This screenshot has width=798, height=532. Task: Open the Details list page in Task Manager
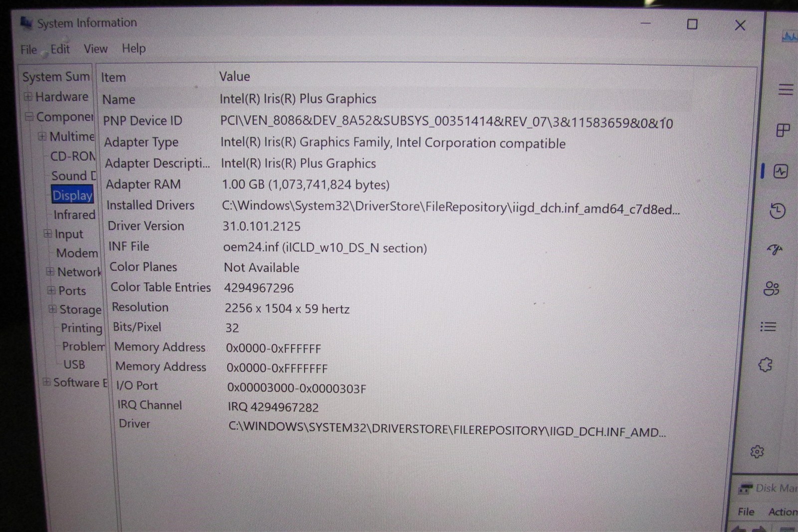tap(768, 327)
